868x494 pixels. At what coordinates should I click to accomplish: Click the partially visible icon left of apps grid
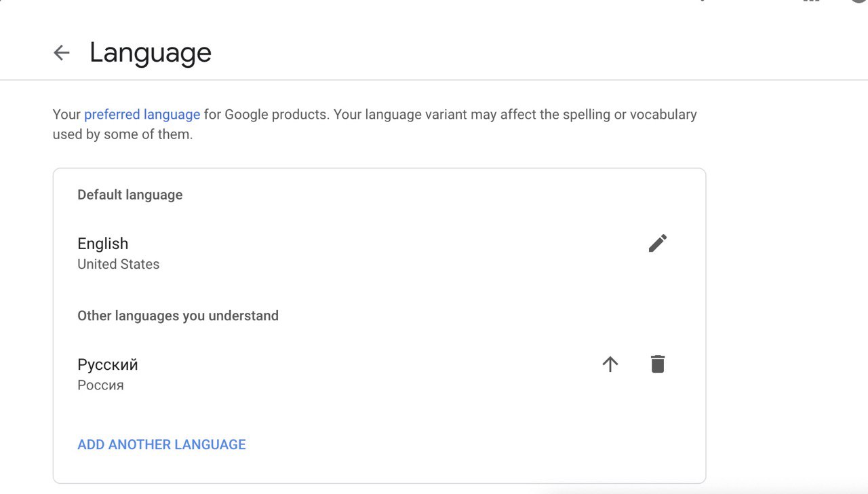(x=702, y=1)
